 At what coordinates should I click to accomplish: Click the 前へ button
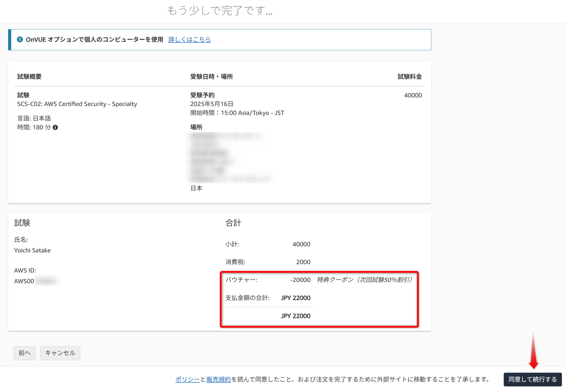[x=25, y=353]
